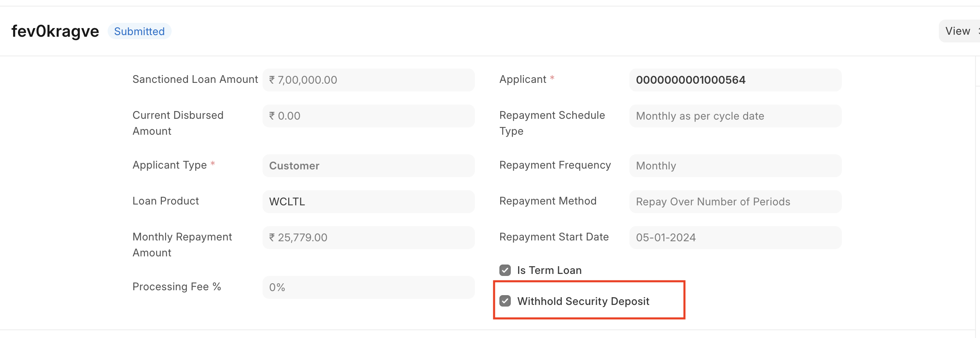Uncheck the Withhold Security Deposit checkbox
Image resolution: width=980 pixels, height=338 pixels.
tap(506, 301)
